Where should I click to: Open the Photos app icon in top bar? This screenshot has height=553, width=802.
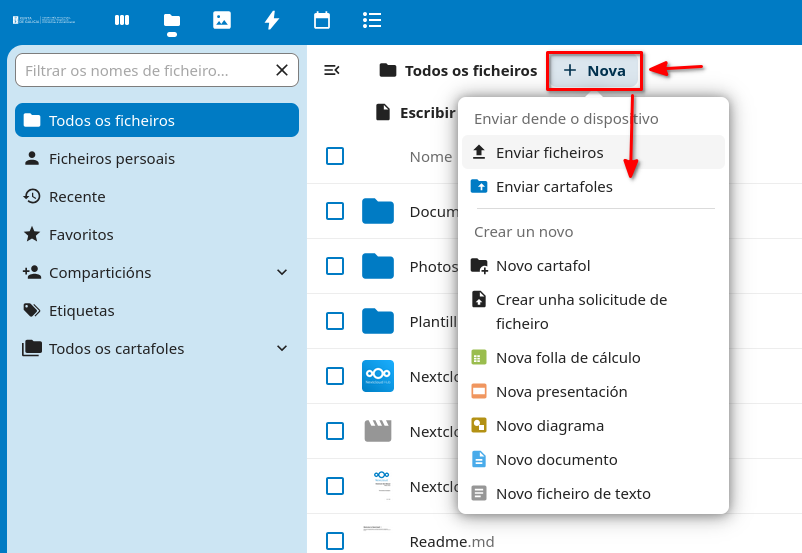tap(222, 20)
